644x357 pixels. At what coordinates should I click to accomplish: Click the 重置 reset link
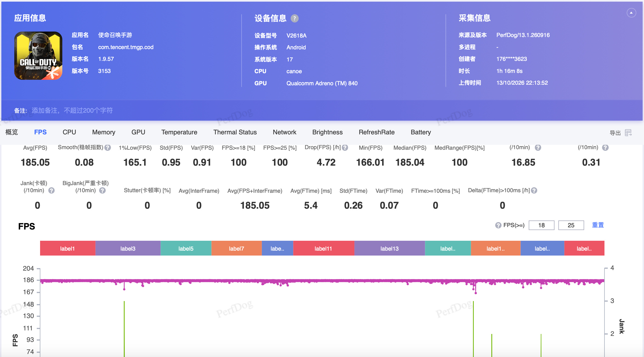[598, 225]
